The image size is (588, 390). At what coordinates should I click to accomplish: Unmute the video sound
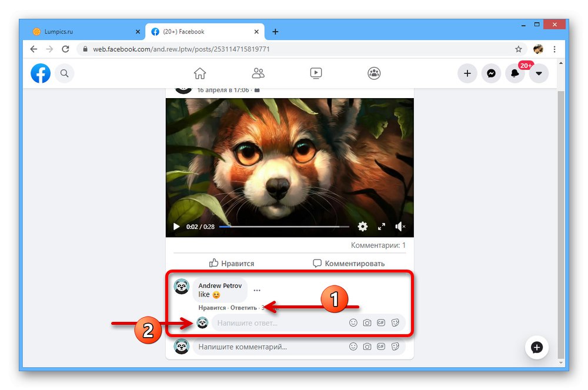point(400,227)
